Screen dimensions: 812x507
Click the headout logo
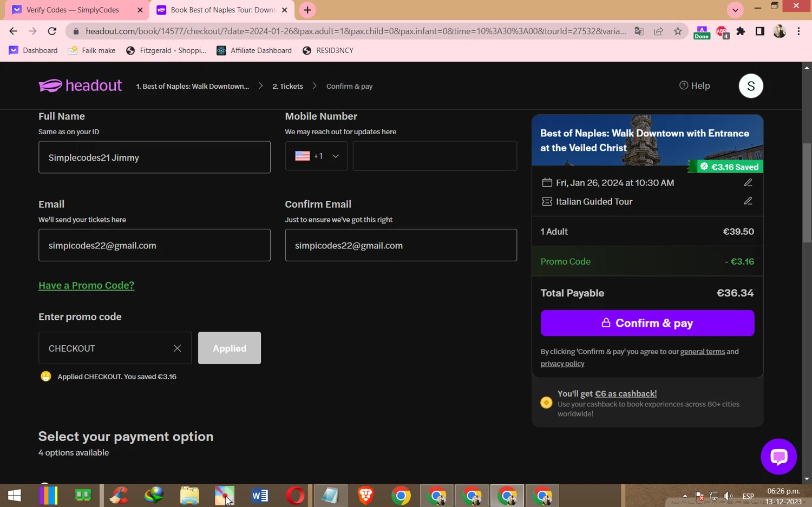tap(80, 85)
